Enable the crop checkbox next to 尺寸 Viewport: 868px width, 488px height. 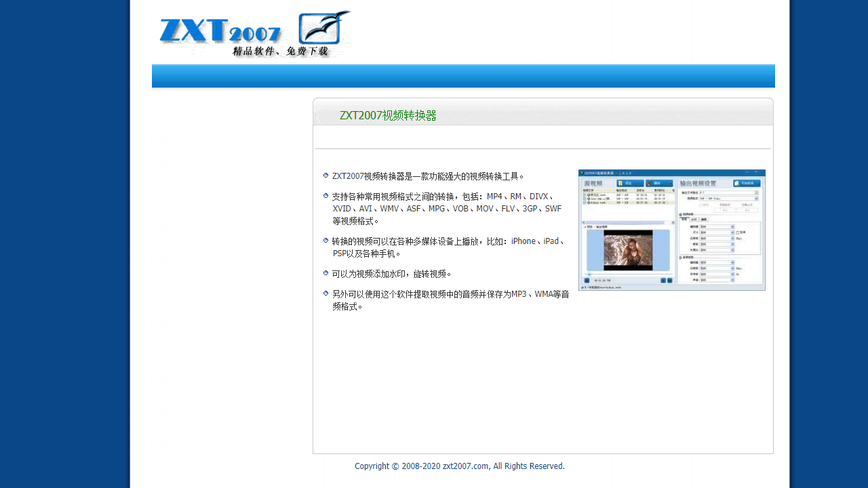pyautogui.click(x=738, y=233)
